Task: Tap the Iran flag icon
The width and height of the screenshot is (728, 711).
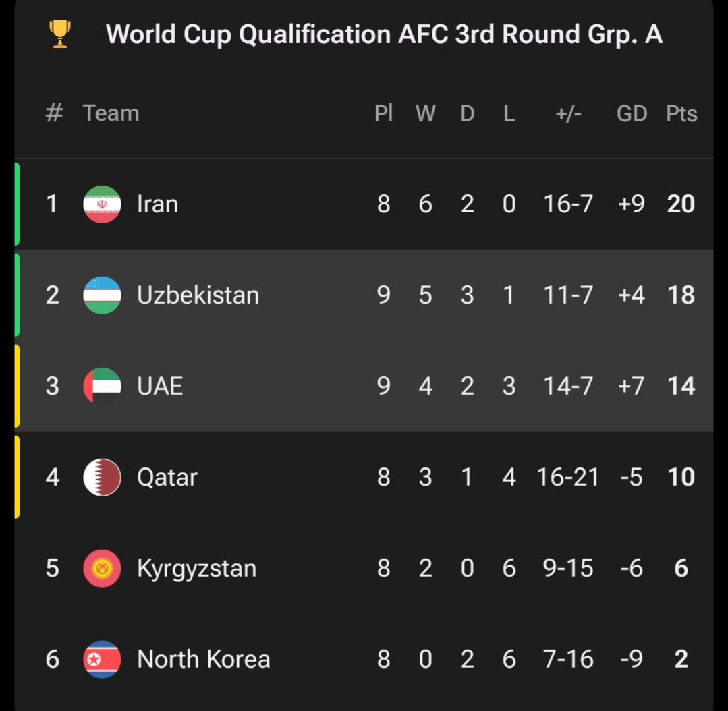Action: pos(102,204)
